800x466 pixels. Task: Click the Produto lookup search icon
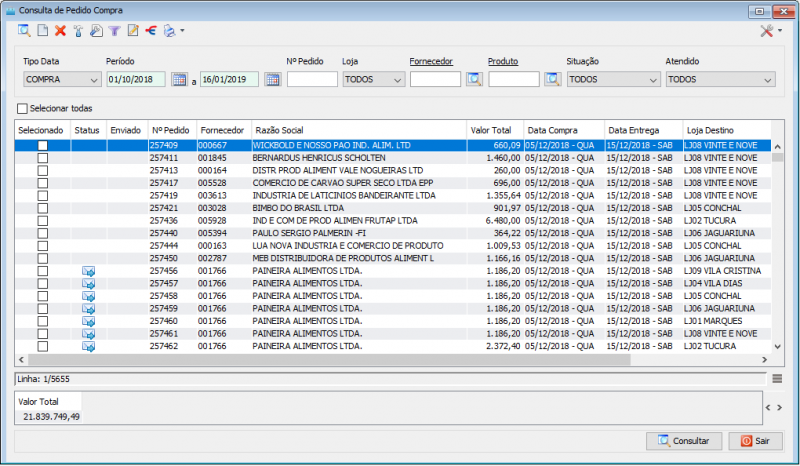[x=553, y=79]
